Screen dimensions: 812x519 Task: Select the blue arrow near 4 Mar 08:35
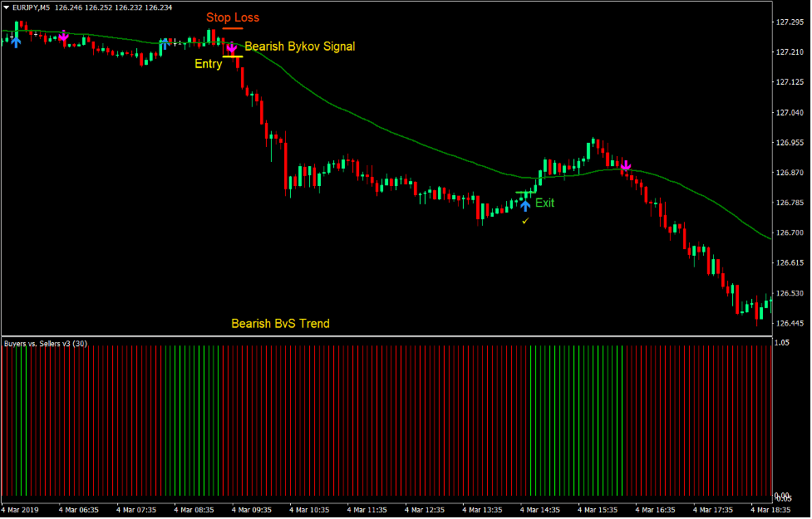165,42
